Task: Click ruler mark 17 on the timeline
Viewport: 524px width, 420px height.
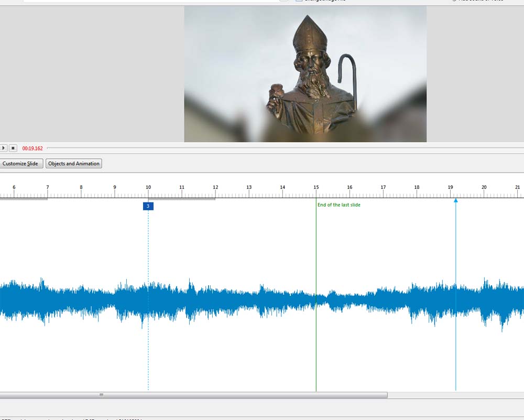Action: click(384, 187)
